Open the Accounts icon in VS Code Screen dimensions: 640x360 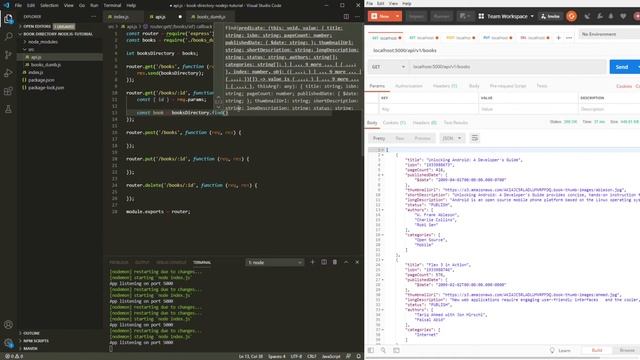[x=8, y=325]
